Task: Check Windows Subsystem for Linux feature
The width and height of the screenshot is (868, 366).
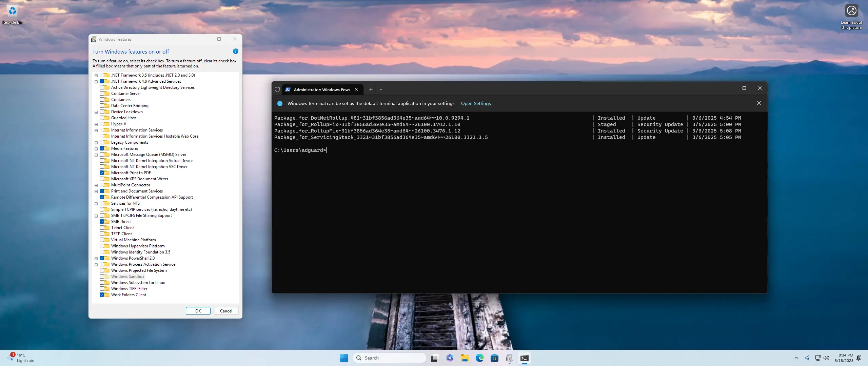Action: click(102, 283)
